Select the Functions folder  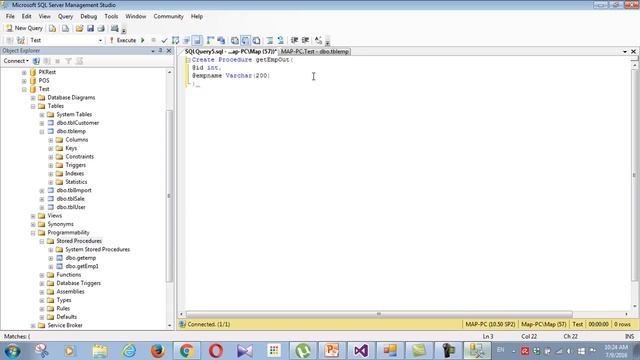point(69,275)
